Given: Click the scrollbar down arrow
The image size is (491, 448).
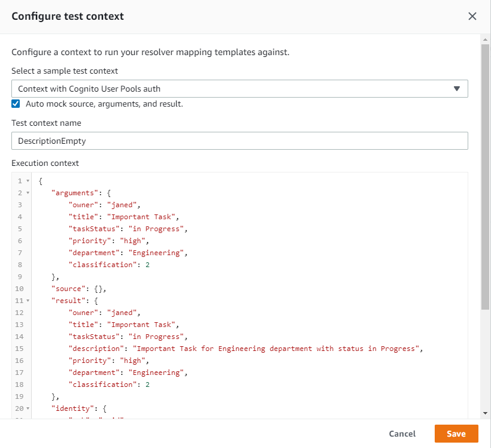Looking at the screenshot, I should click(484, 413).
